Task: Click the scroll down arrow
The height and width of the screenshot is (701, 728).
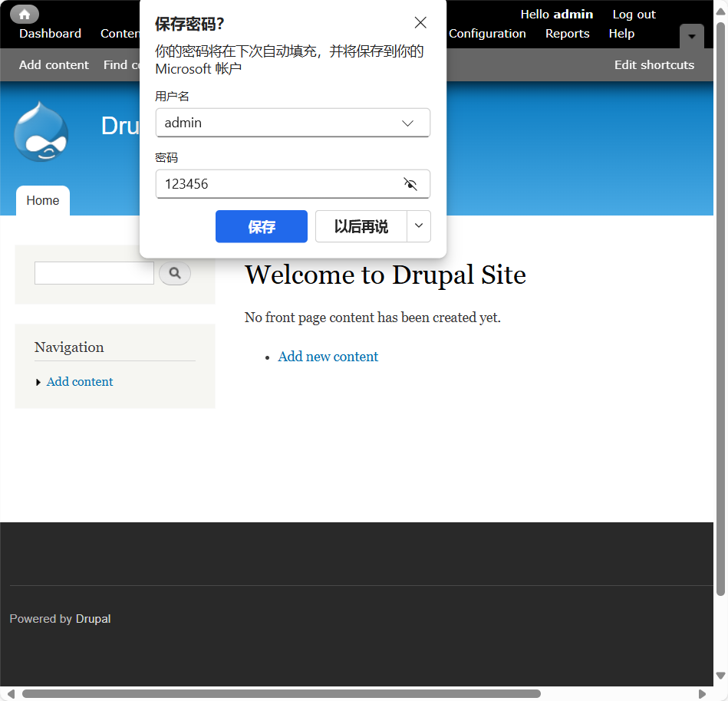Action: click(x=720, y=676)
